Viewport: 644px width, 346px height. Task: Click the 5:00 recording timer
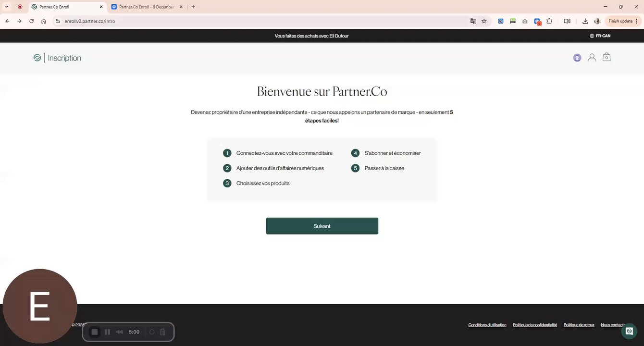[x=134, y=332]
